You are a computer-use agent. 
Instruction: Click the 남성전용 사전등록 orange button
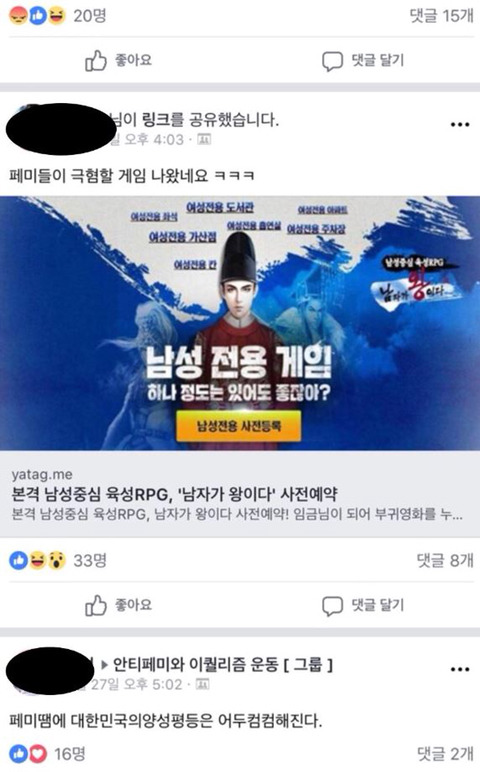239,426
